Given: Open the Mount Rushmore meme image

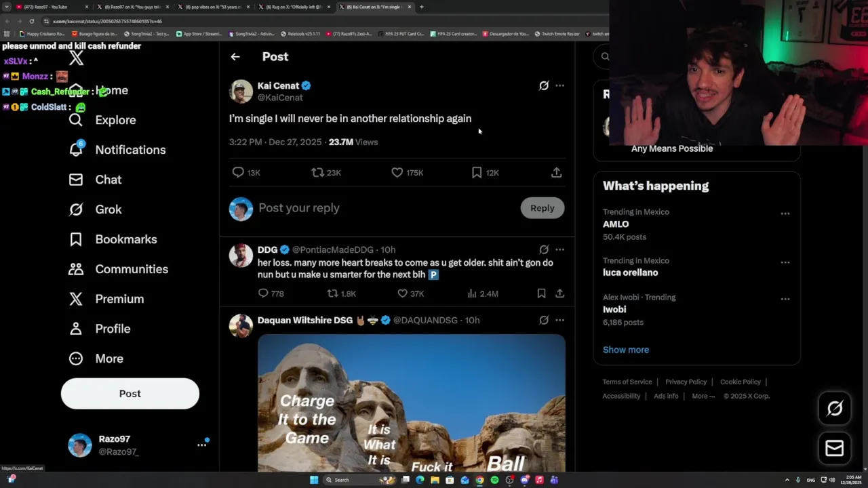Looking at the screenshot, I should point(412,403).
